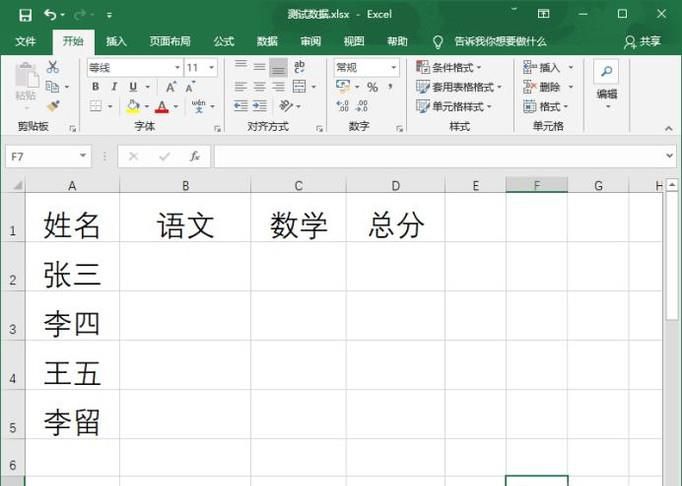Switch to the 页面布局 tab
Image resolution: width=682 pixels, height=486 pixels.
pos(170,41)
